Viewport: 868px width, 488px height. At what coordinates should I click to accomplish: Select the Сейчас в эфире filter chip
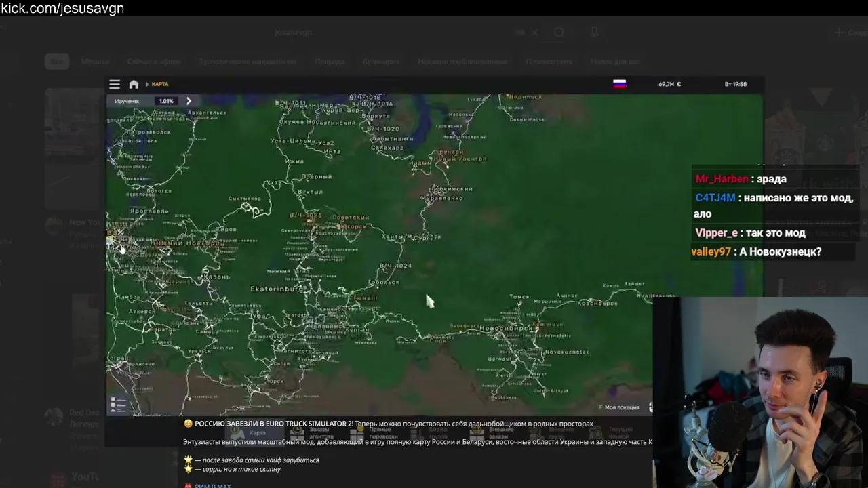click(x=154, y=62)
